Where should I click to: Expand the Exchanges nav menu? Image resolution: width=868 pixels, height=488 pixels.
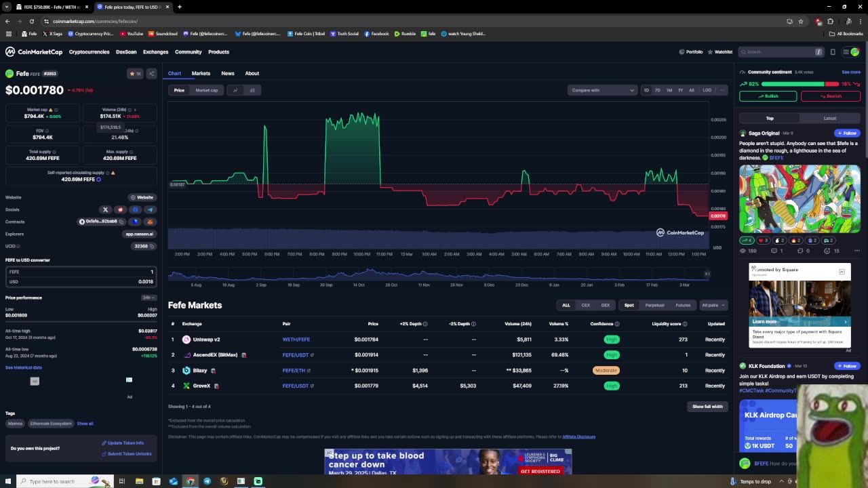pos(155,52)
